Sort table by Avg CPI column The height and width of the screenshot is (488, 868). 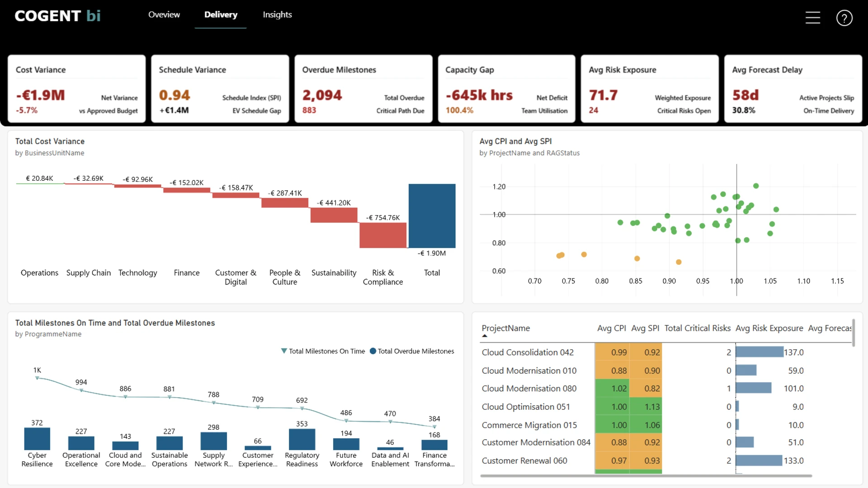tap(611, 328)
